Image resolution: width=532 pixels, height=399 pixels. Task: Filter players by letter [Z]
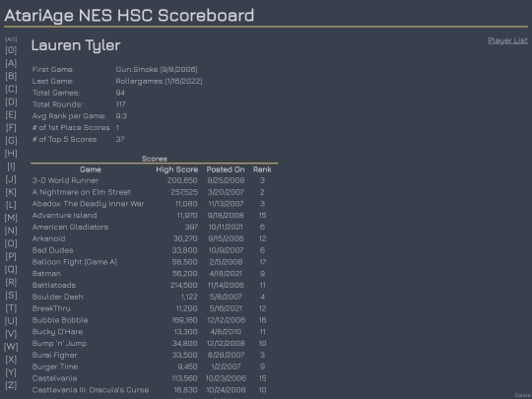pyautogui.click(x=11, y=385)
